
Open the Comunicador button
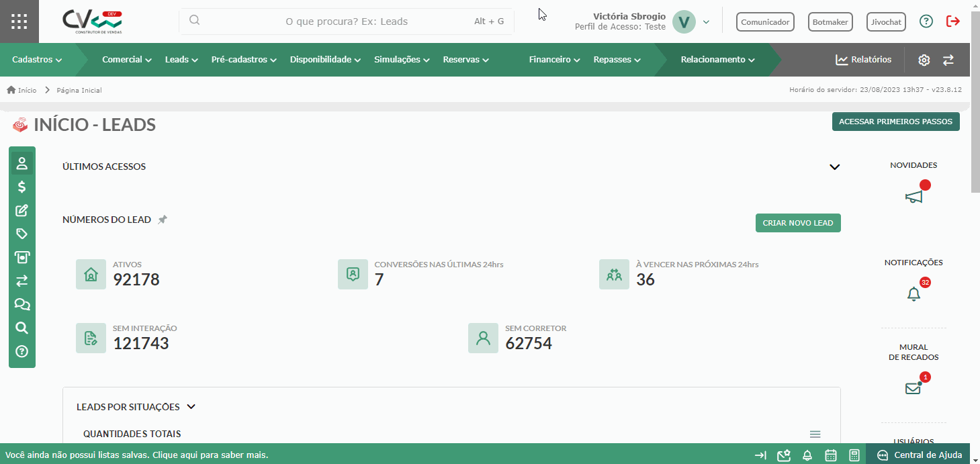coord(765,22)
